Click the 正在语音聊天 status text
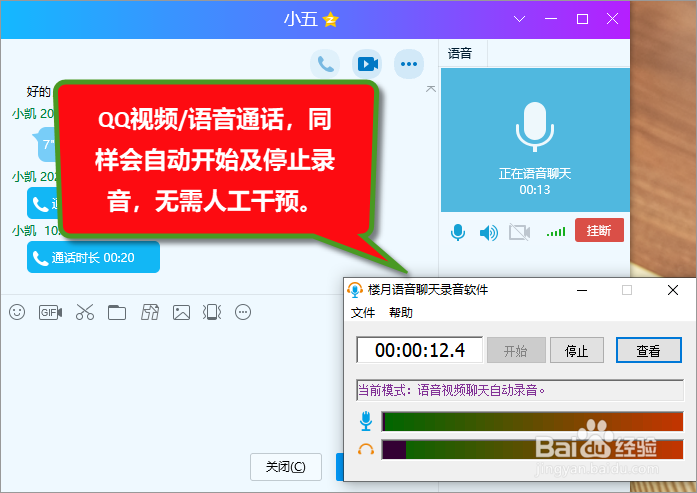 pyautogui.click(x=535, y=174)
